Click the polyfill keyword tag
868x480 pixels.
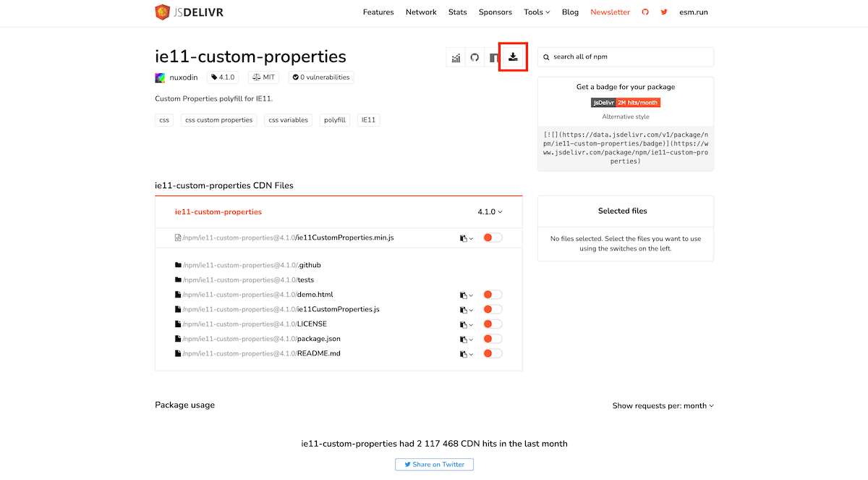[x=335, y=120]
